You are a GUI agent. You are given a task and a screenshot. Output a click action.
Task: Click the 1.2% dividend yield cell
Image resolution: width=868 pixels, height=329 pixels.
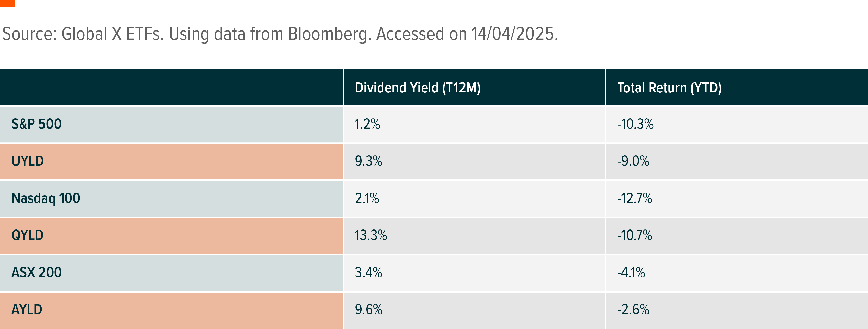[x=367, y=124]
